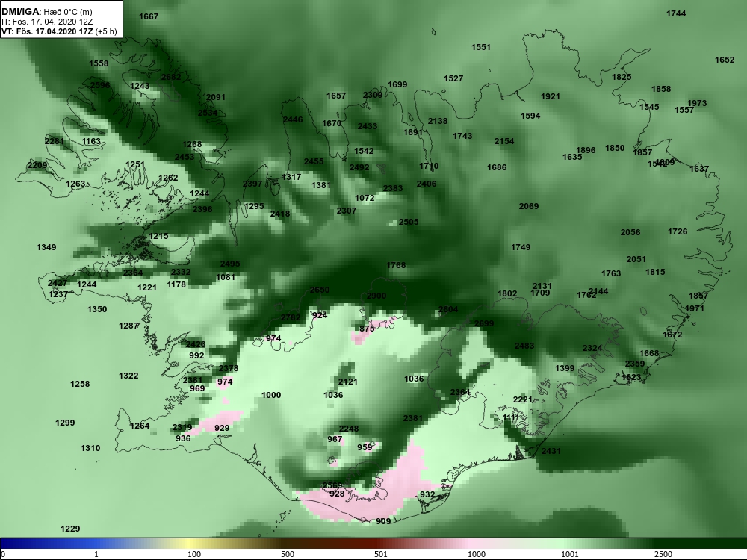Click the 'DMI/IGA' title in the header box

pos(20,11)
